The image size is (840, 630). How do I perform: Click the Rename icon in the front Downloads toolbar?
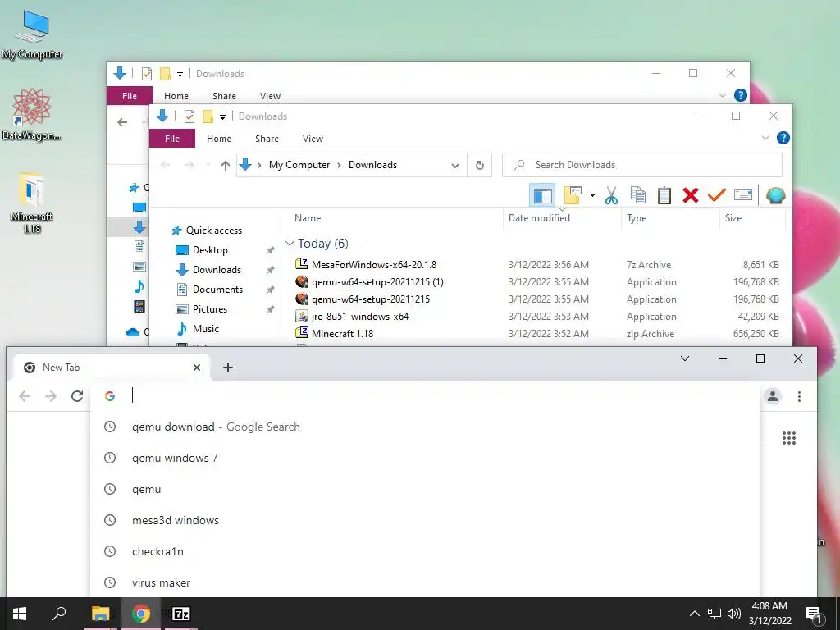point(743,195)
